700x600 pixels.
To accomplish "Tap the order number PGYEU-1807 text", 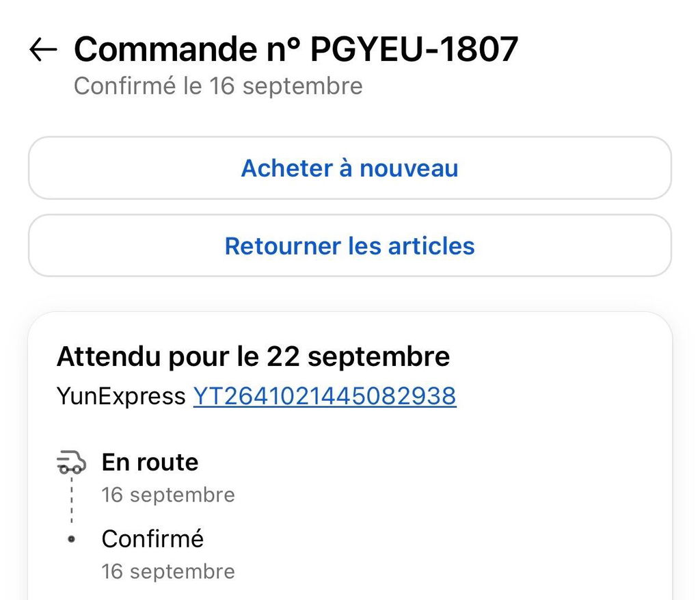I will (x=414, y=49).
